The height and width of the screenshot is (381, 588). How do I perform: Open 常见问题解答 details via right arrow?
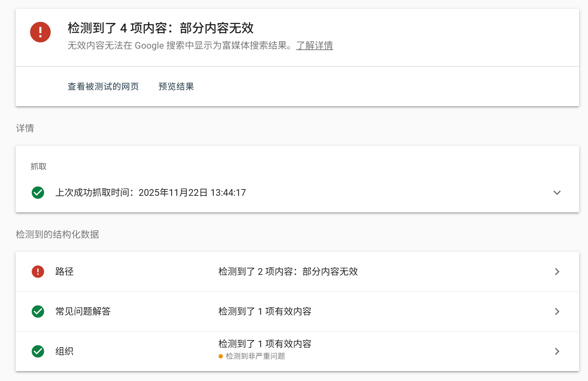click(x=557, y=312)
